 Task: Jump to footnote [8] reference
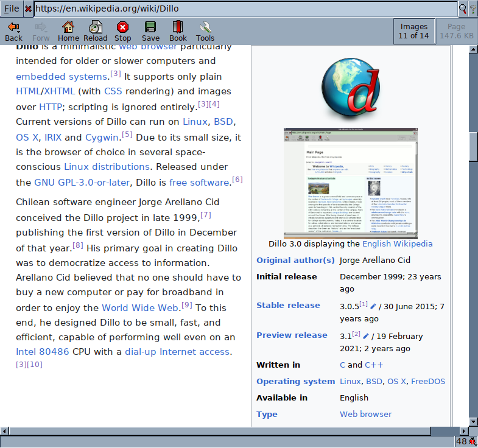[x=78, y=245]
